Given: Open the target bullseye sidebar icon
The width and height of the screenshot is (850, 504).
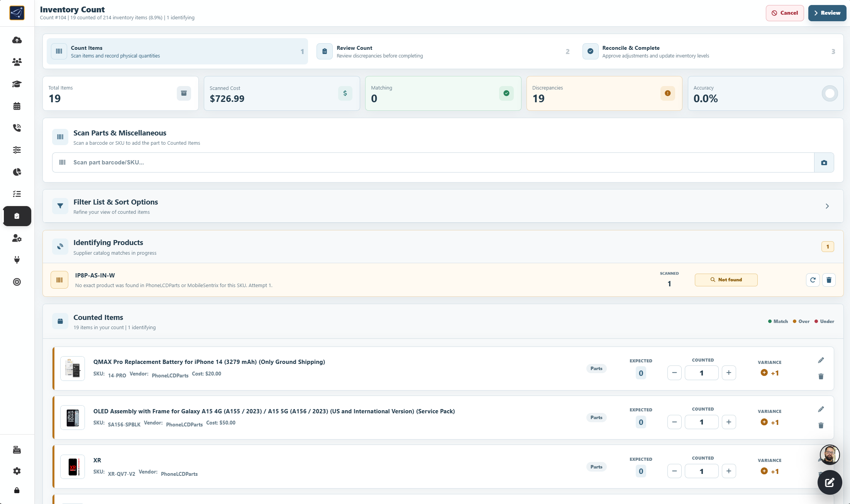Looking at the screenshot, I should [x=17, y=282].
